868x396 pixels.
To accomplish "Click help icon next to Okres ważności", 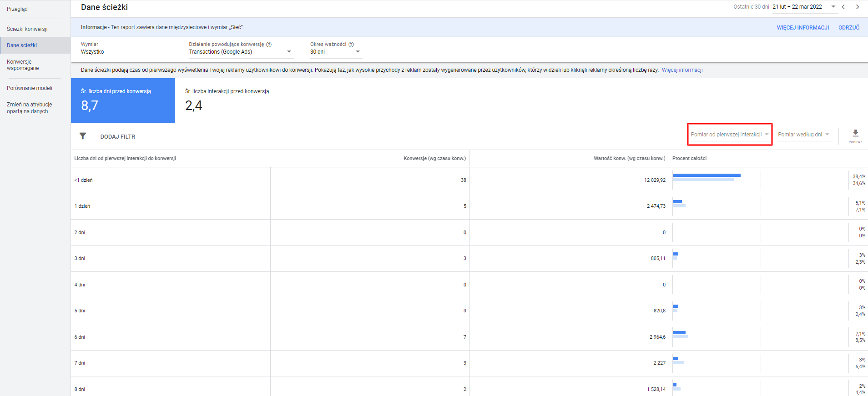I will point(351,45).
